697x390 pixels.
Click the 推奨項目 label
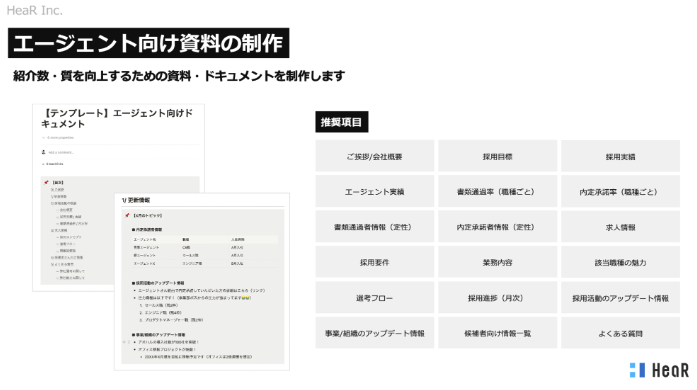pyautogui.click(x=342, y=122)
